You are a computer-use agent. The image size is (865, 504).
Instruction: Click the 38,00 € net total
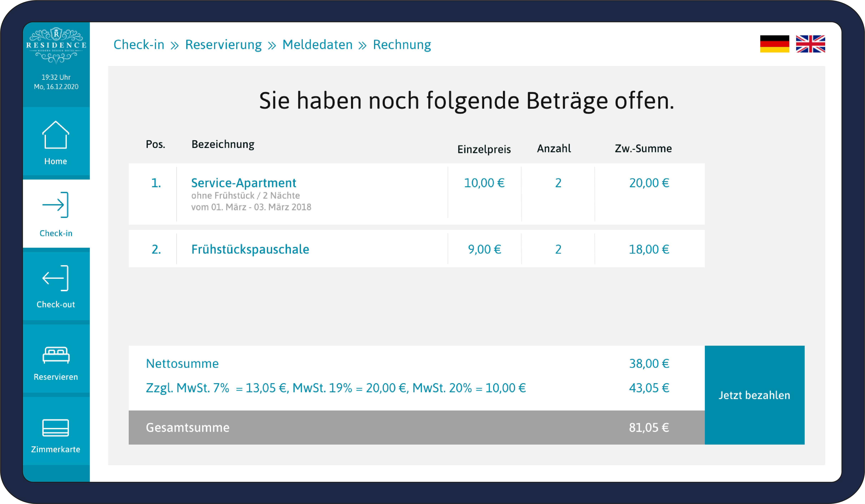pos(649,363)
